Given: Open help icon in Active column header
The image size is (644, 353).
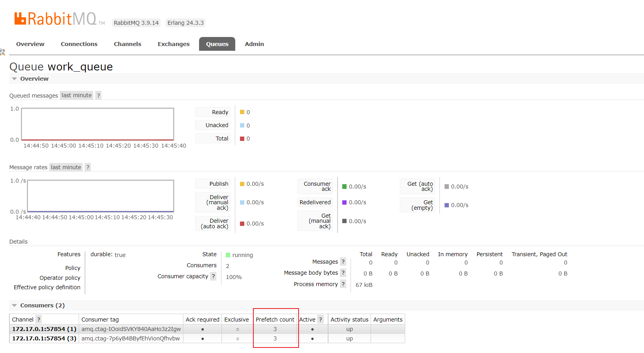Looking at the screenshot, I should click(321, 320).
